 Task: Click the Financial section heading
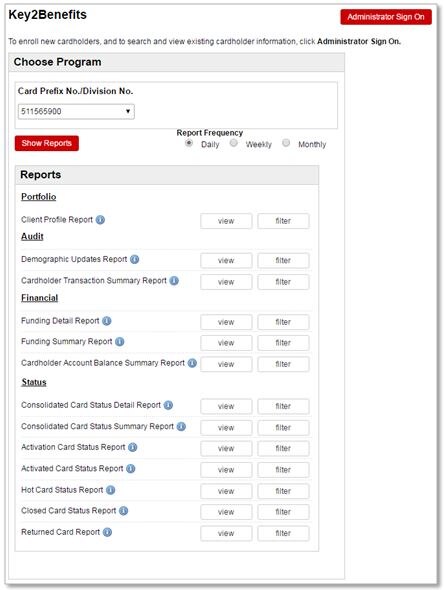tap(40, 298)
